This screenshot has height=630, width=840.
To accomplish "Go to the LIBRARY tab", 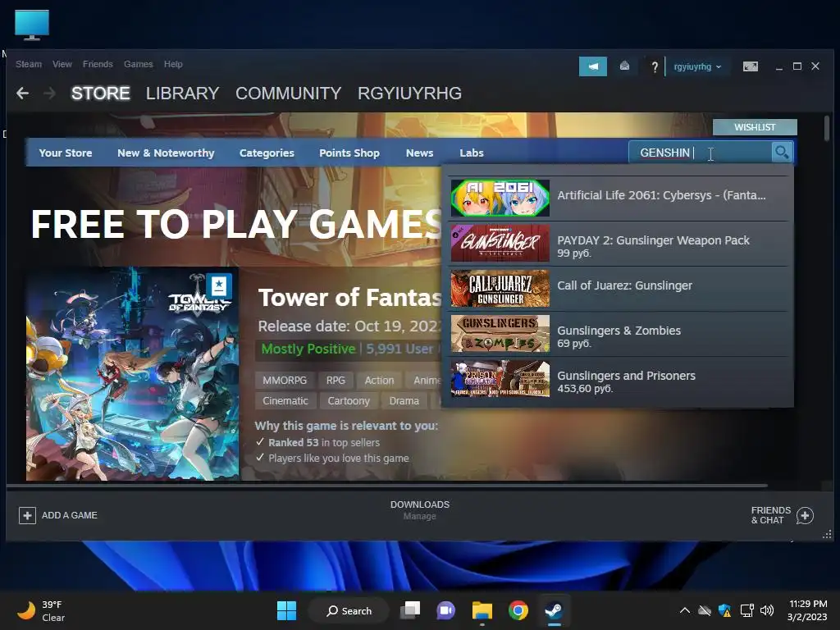I will [x=183, y=94].
